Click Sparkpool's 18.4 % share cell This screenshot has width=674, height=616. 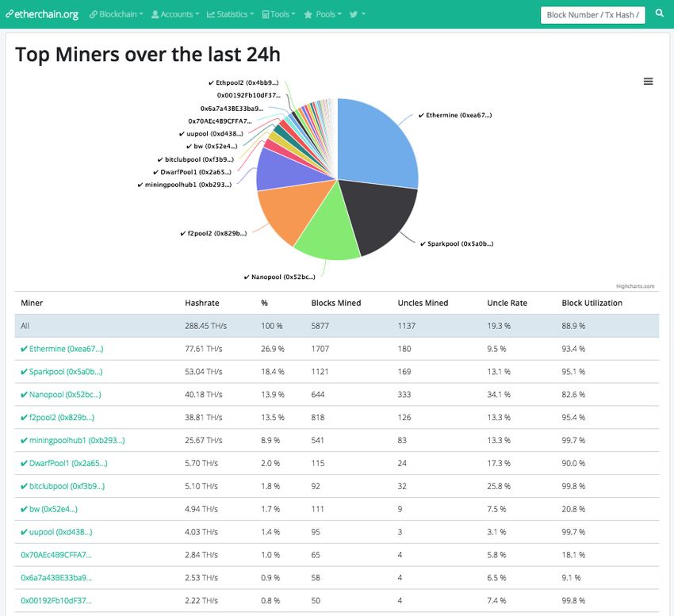(273, 371)
